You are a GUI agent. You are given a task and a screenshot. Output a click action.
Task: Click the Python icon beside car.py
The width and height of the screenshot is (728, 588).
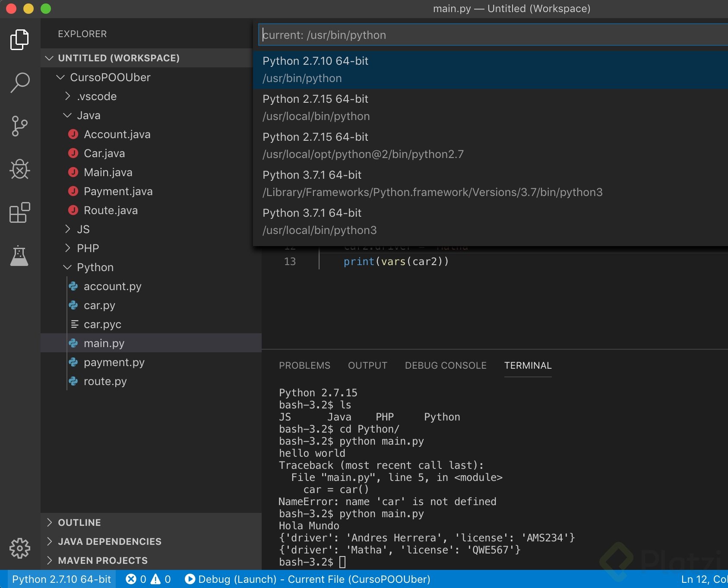coord(73,305)
